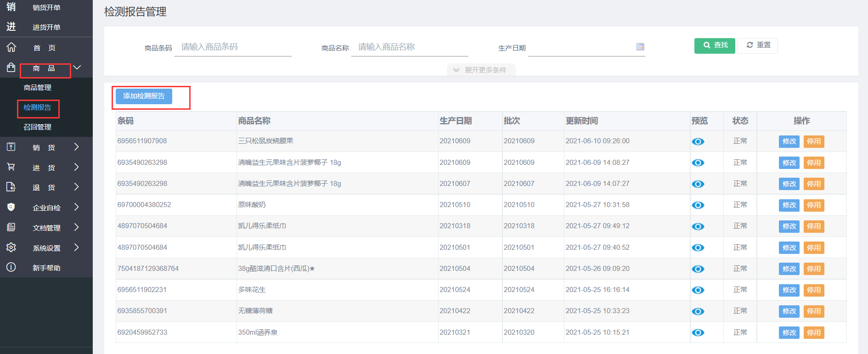Click the upload icon beside 销货
Viewport: 868px width, 354px height.
(11, 147)
